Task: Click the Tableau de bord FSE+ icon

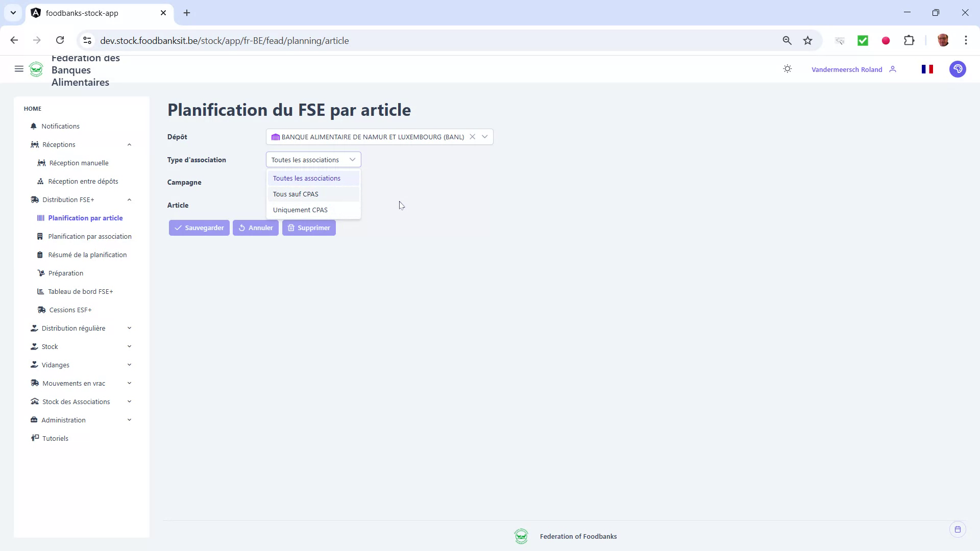Action: click(41, 291)
